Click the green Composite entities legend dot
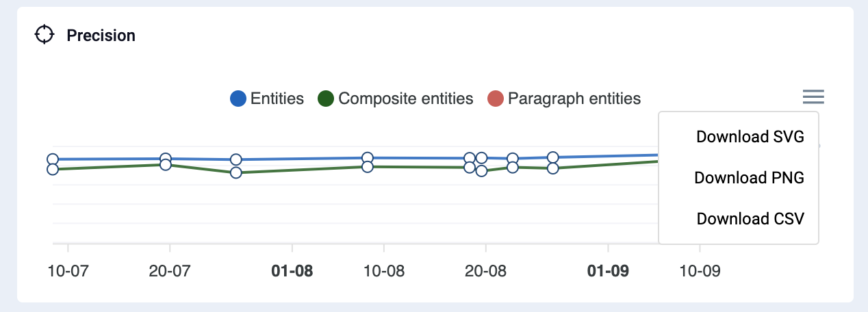 (x=326, y=99)
